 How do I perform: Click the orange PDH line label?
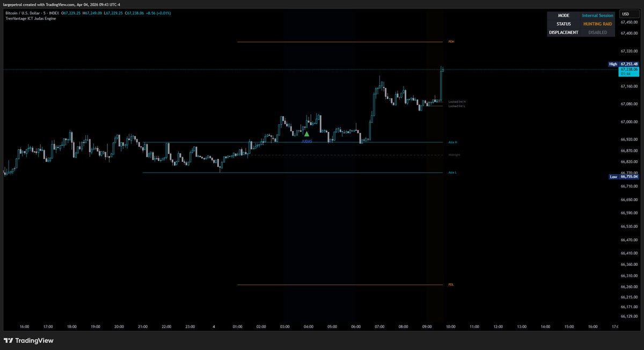(451, 42)
